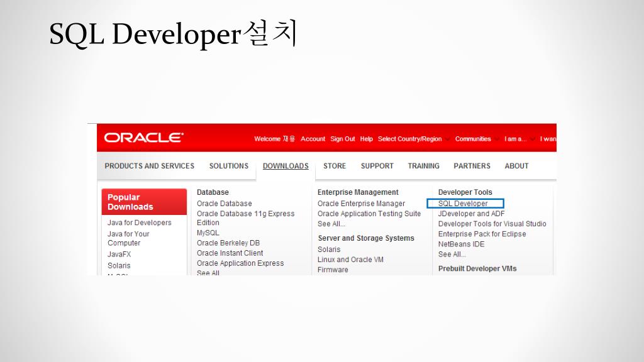Viewport: 644px width, 362px height.
Task: Click the Oracle logo
Action: [143, 138]
